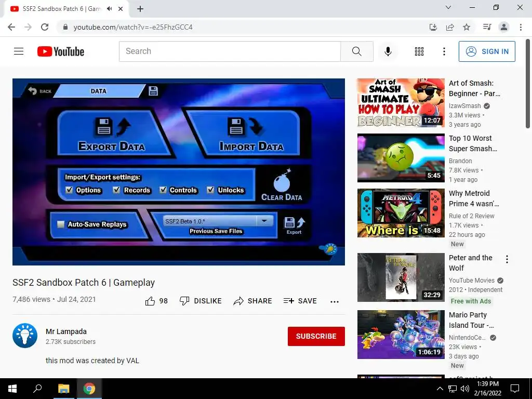Screen dimensions: 532x399
Task: Open Peter and the Wolf thumbnail
Action: click(x=401, y=277)
